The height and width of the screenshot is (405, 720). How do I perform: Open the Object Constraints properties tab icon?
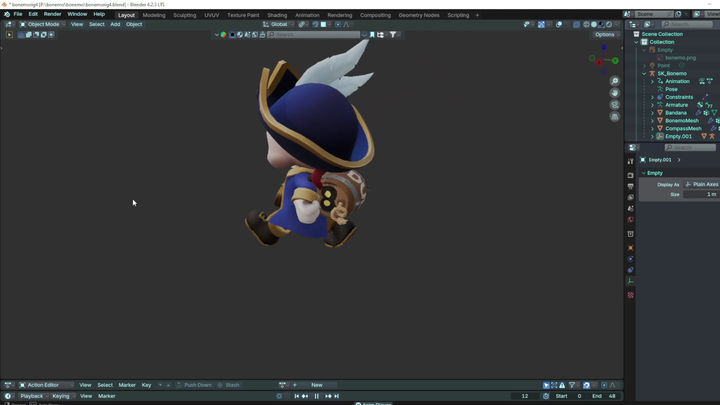630,270
